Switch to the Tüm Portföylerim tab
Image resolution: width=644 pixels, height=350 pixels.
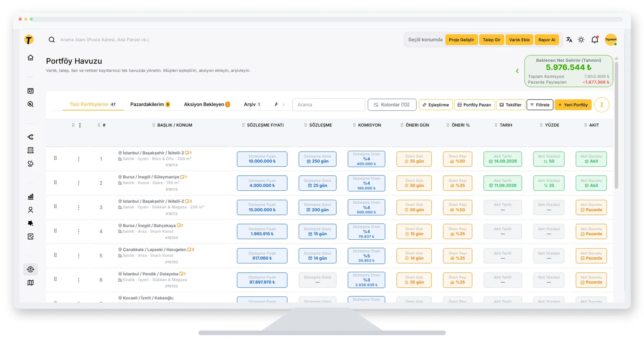coord(92,105)
